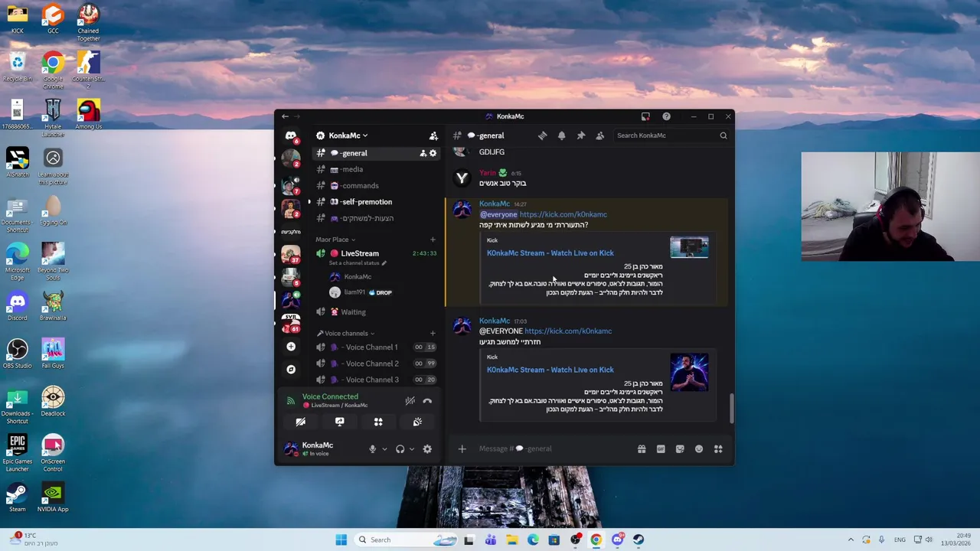The image size is (980, 551).
Task: Open the -self-premotion text channel
Action: [x=377, y=202]
